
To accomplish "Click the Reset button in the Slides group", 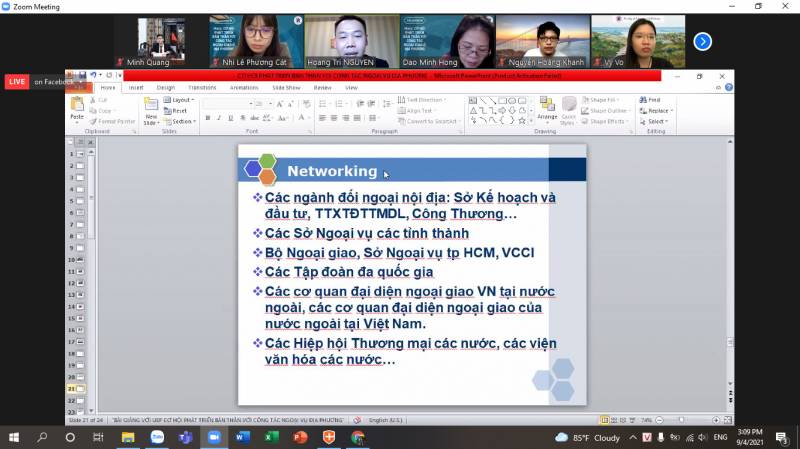I will pos(178,111).
